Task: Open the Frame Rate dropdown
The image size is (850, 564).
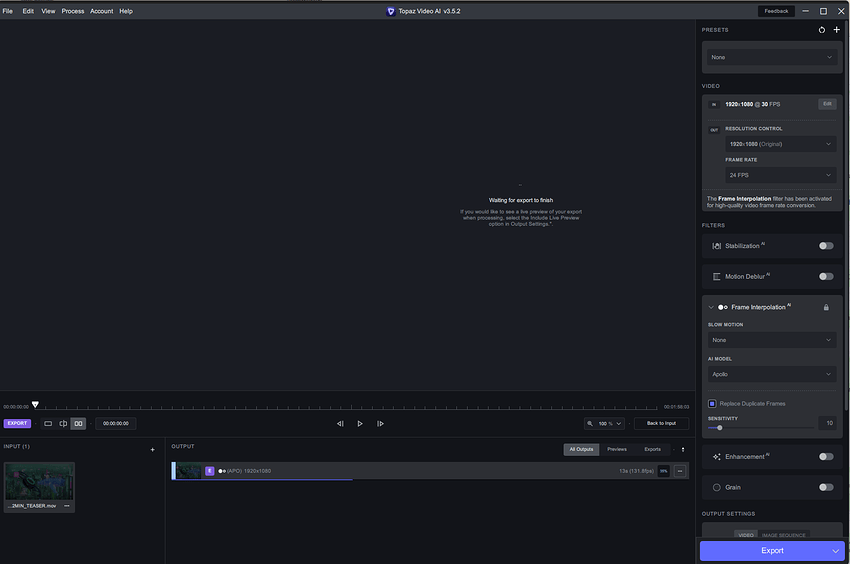Action: coord(780,175)
